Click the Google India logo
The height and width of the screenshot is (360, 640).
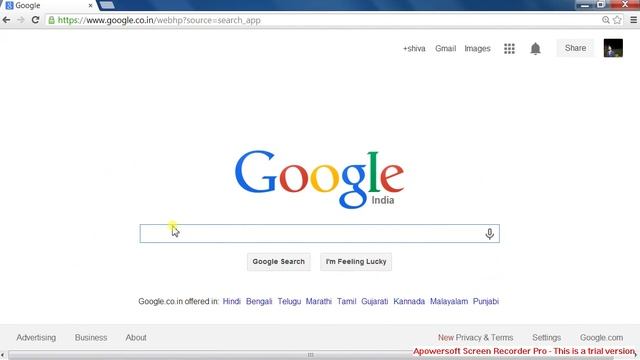320,179
